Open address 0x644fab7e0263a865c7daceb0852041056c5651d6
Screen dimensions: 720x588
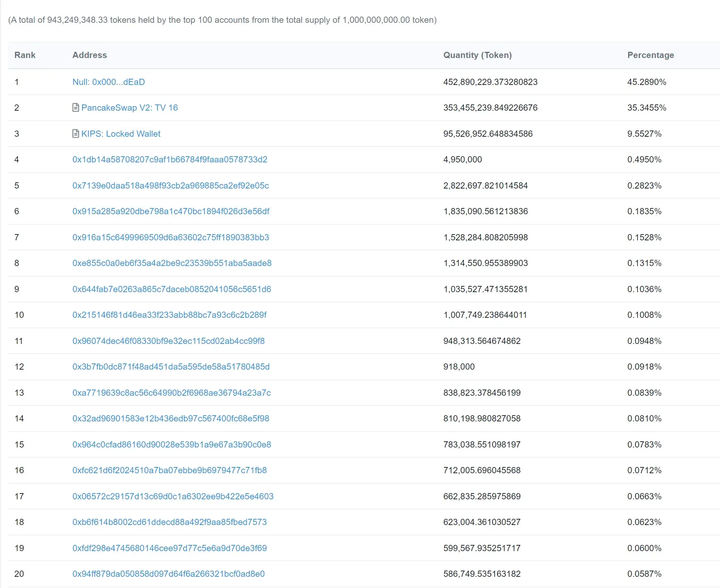[172, 289]
